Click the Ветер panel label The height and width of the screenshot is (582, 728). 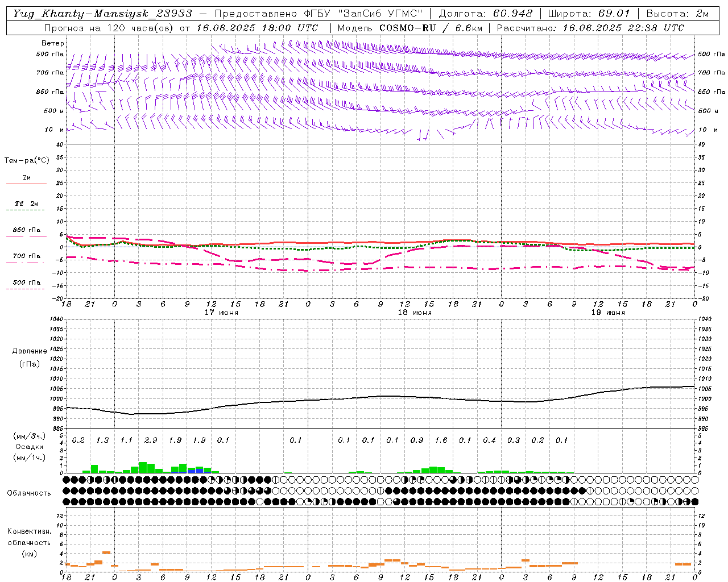tap(53, 43)
